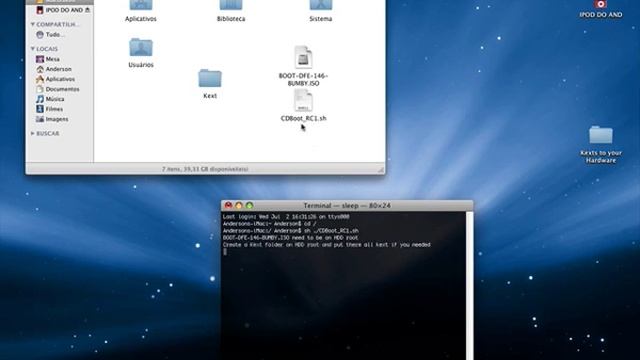
Task: Eject IPOD DO AND from the sidebar
Action: coord(87,10)
